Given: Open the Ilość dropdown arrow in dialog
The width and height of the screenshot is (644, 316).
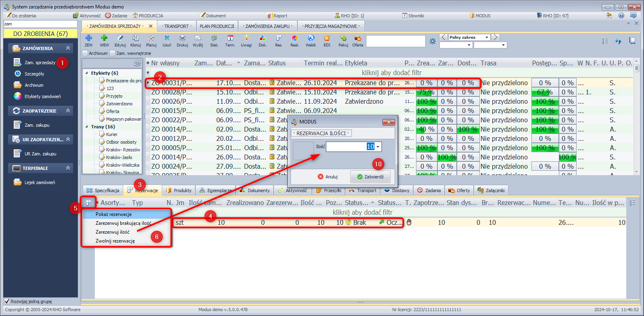Looking at the screenshot, I should click(x=378, y=147).
